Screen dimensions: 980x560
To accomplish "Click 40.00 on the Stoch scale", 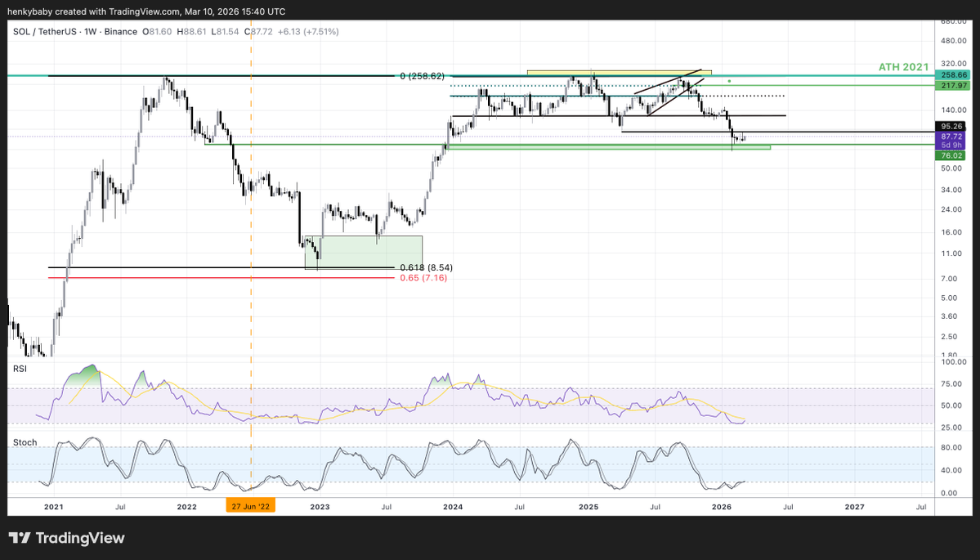I will click(951, 470).
